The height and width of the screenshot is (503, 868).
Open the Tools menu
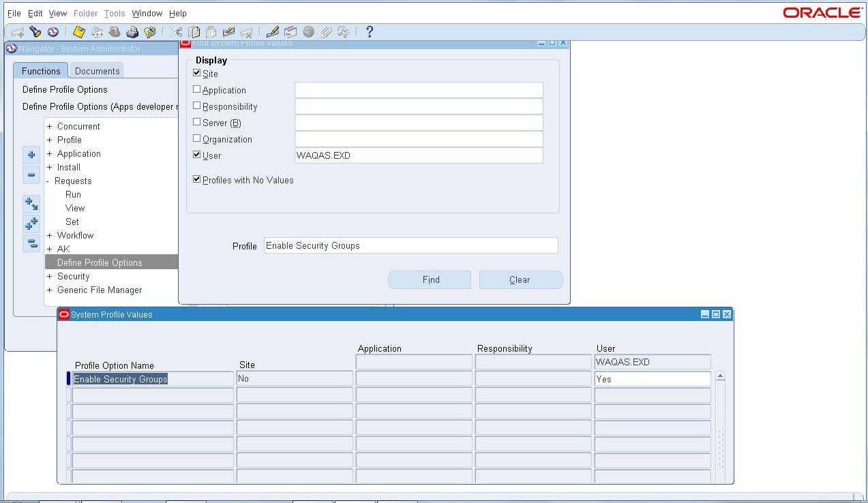click(x=114, y=13)
